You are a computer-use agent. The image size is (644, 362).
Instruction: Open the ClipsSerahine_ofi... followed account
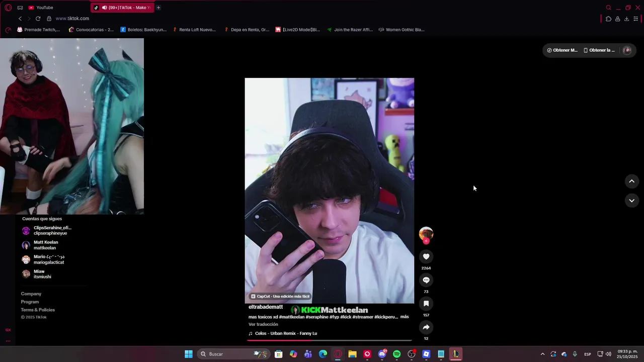point(47,230)
